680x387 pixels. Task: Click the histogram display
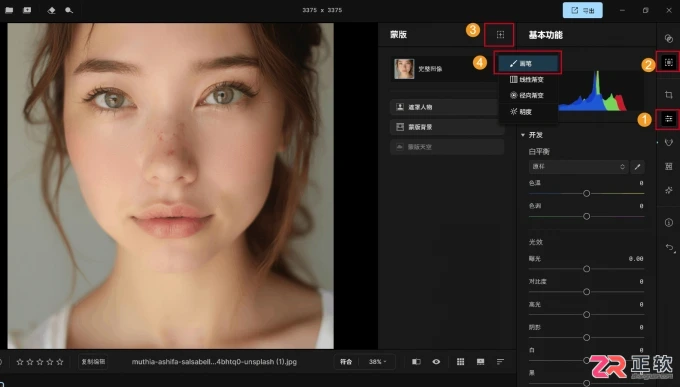(x=601, y=90)
